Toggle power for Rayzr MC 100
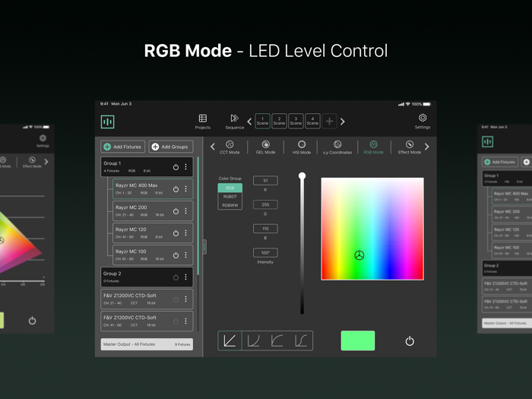Viewport: 532px width, 399px height. click(x=176, y=255)
